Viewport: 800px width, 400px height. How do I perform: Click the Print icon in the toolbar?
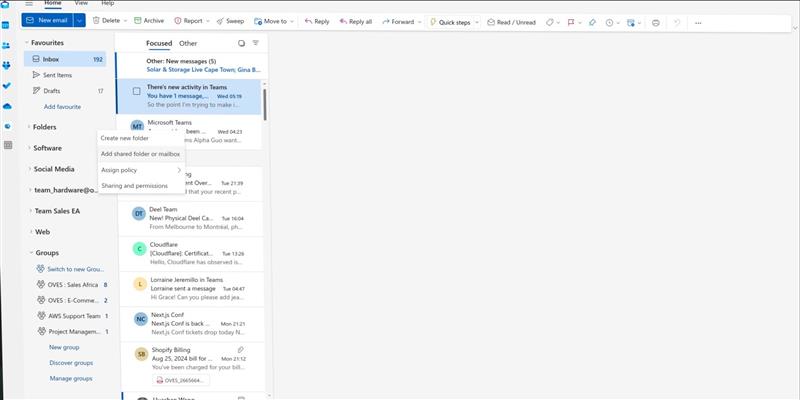click(x=656, y=22)
